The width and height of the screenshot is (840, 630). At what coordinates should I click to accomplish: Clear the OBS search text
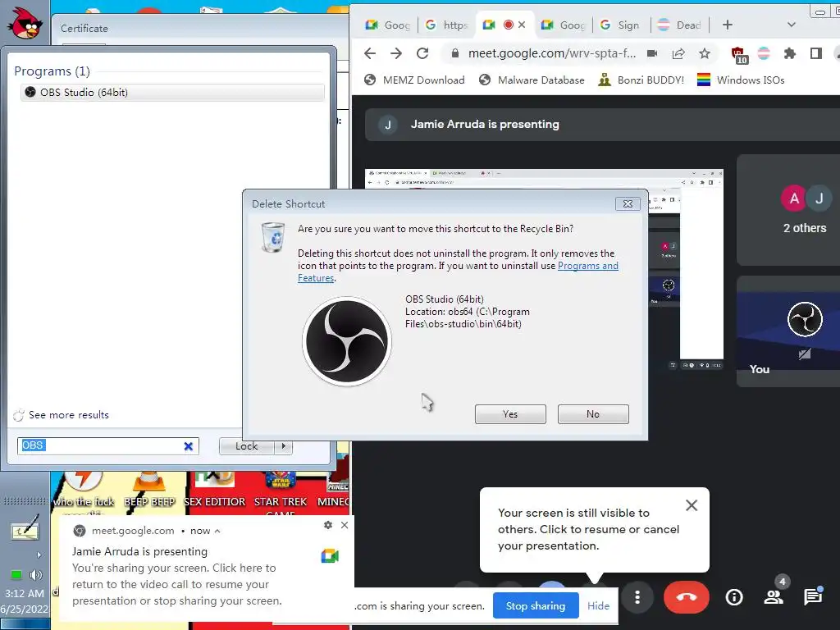click(189, 446)
